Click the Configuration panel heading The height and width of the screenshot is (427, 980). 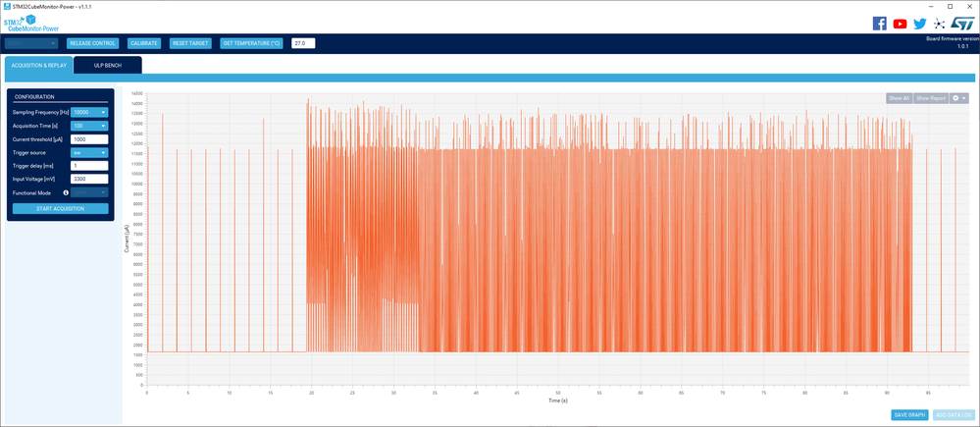pyautogui.click(x=34, y=97)
